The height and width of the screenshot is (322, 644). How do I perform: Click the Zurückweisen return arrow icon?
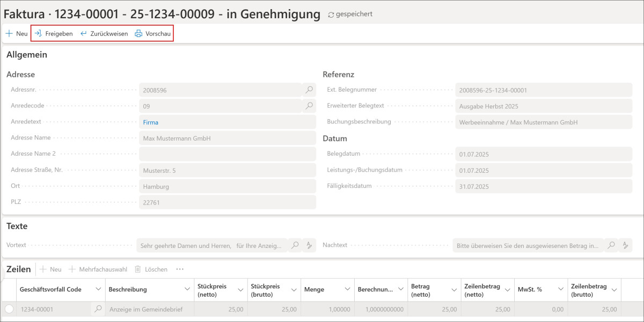pyautogui.click(x=83, y=33)
